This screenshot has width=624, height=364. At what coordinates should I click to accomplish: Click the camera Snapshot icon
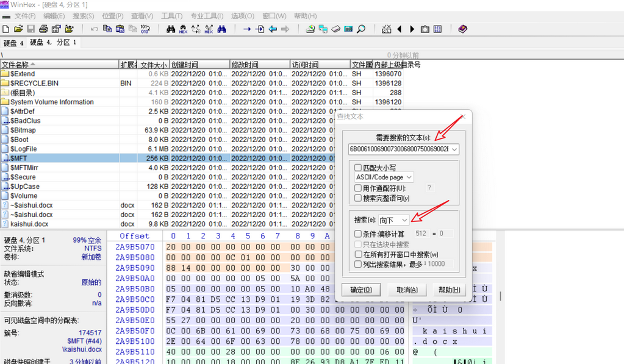tap(425, 29)
